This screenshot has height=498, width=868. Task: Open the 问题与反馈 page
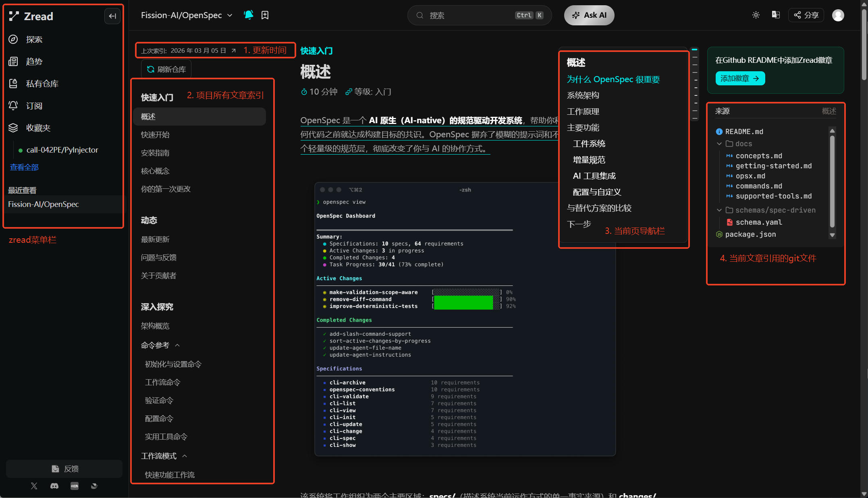159,258
